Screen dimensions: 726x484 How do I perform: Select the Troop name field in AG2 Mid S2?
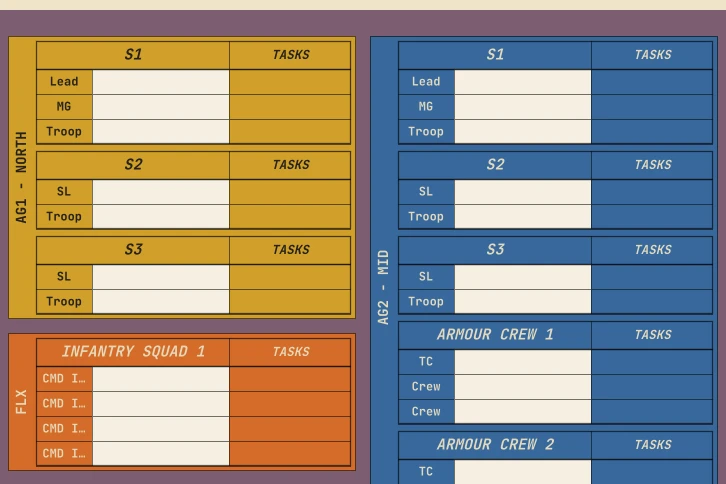[x=523, y=216]
